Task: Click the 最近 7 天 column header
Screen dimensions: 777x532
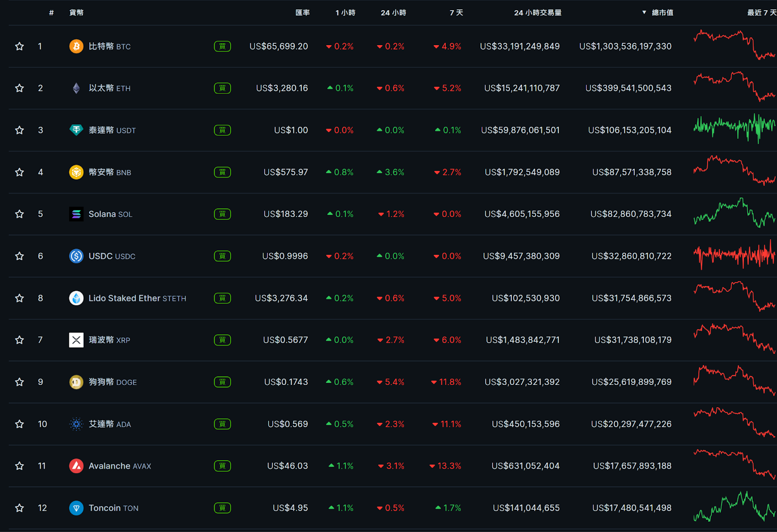Action: [762, 13]
